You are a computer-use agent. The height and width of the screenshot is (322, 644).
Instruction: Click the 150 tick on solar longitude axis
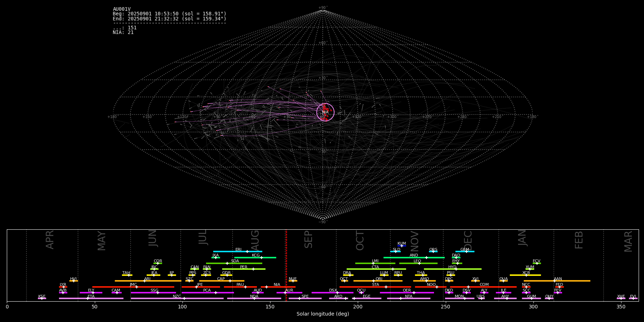[270, 307]
